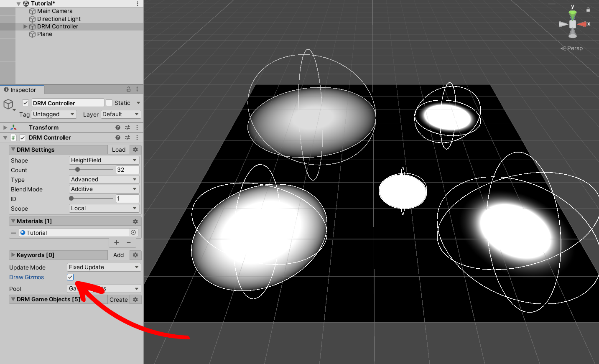The width and height of the screenshot is (599, 364).
Task: Open the Materials section gear icon
Action: (x=135, y=221)
